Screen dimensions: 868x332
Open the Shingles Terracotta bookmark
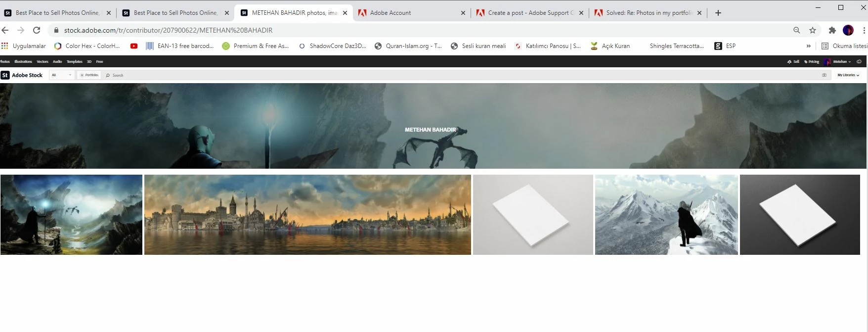point(677,46)
